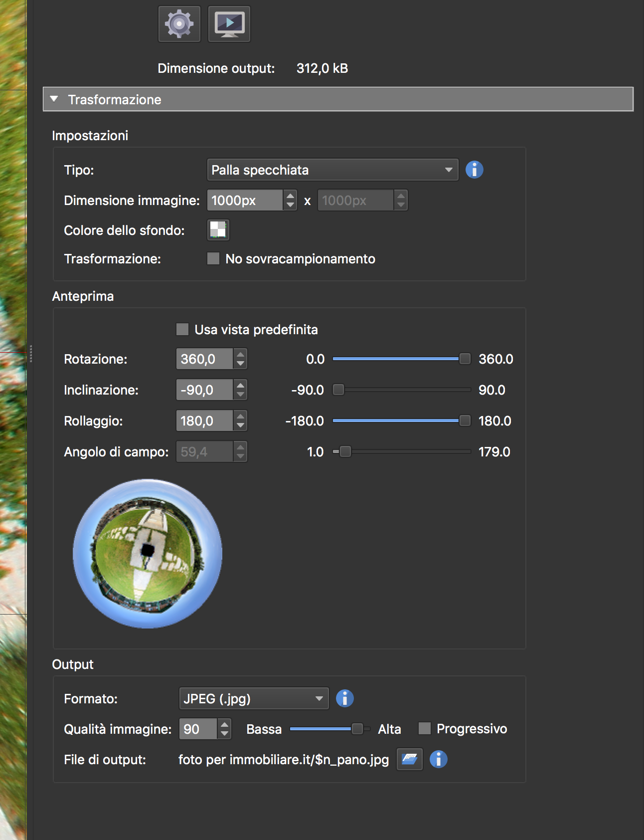The width and height of the screenshot is (644, 840).
Task: Click the Inclinazione slider handle
Action: point(338,390)
